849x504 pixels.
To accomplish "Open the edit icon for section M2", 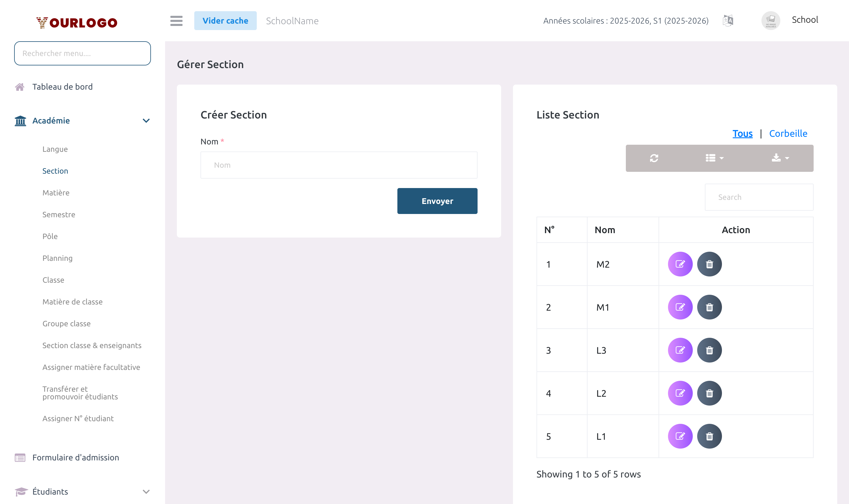I will click(x=680, y=263).
